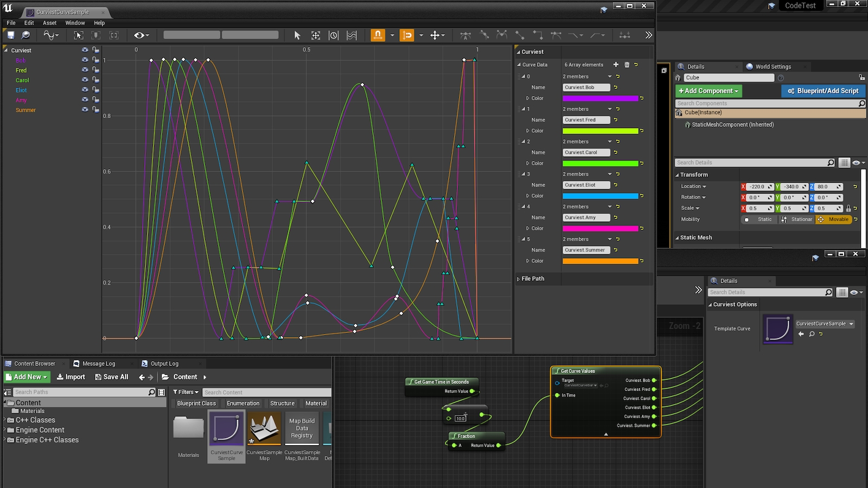
Task: Click Add New in Content Browser
Action: pyautogui.click(x=27, y=377)
